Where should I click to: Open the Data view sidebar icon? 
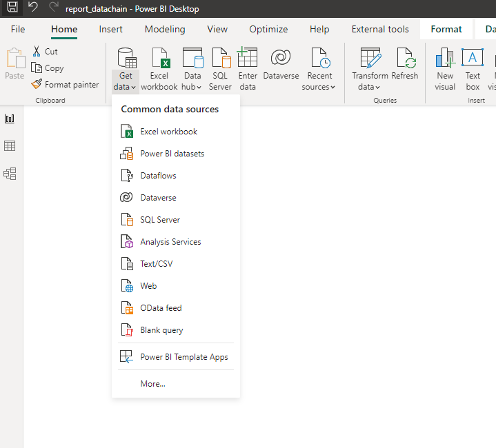[x=10, y=146]
